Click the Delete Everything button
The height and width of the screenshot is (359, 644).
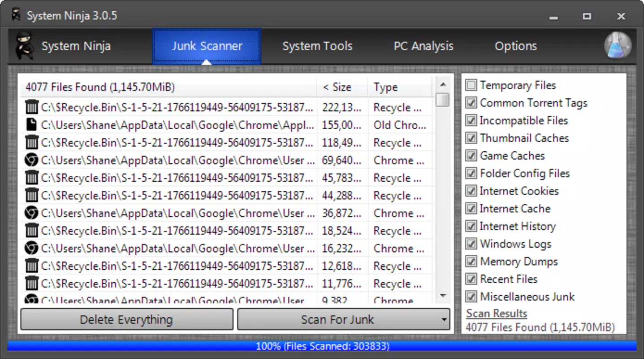coord(127,320)
